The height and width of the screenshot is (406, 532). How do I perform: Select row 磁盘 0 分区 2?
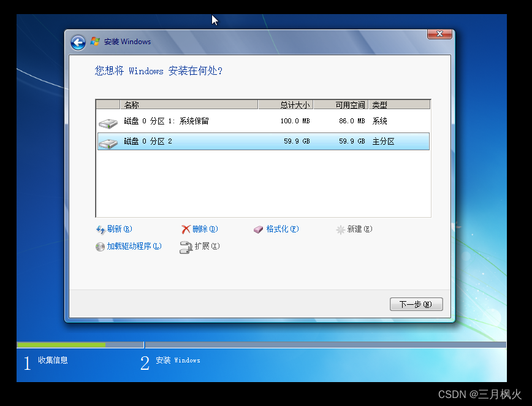(x=264, y=141)
